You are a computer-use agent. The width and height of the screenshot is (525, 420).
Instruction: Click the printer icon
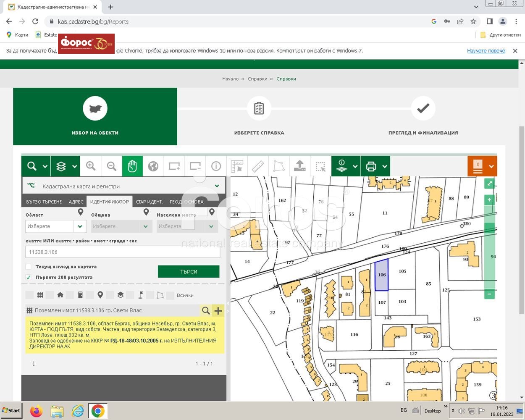[x=371, y=166]
